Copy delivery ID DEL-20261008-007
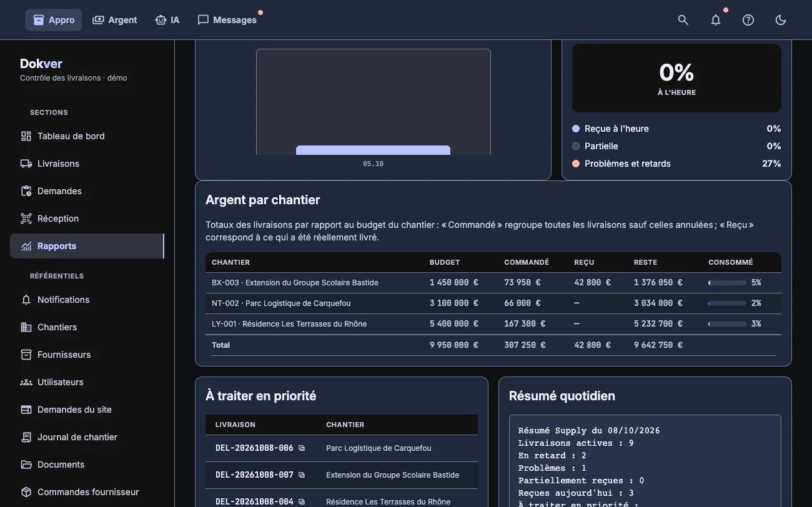 pos(302,475)
